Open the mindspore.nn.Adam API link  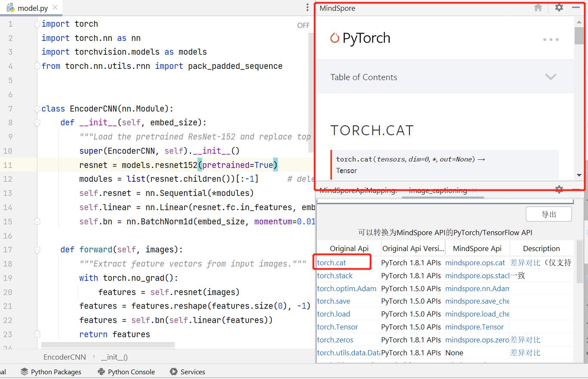click(x=477, y=289)
